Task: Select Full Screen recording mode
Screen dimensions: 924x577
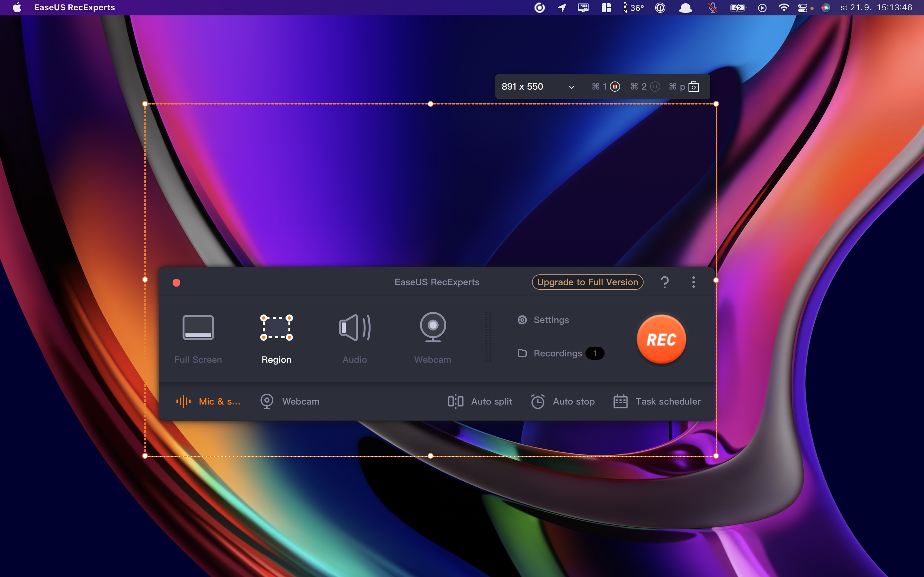Action: 198,337
